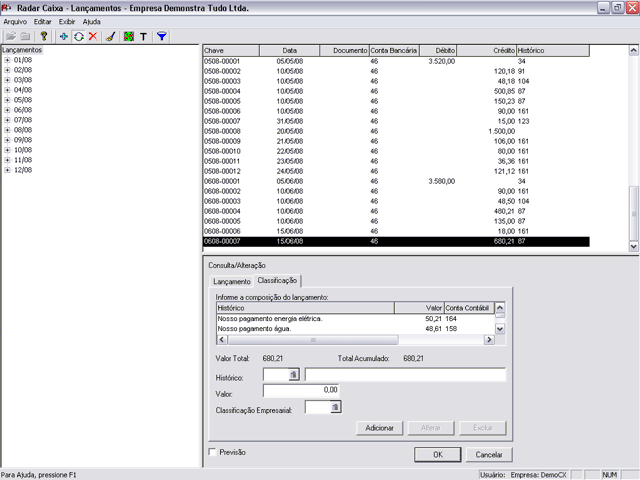Click the help question mark toolbar icon
The width and height of the screenshot is (640, 480).
pyautogui.click(x=44, y=35)
